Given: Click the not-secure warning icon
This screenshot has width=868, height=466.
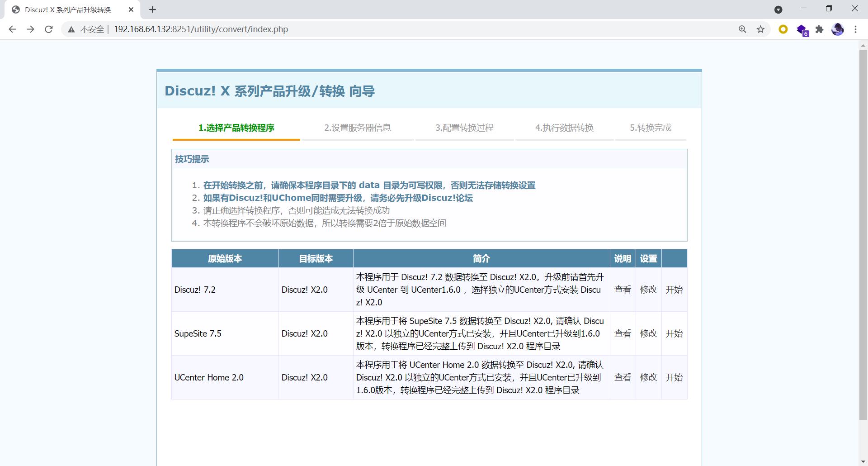Looking at the screenshot, I should coord(71,29).
